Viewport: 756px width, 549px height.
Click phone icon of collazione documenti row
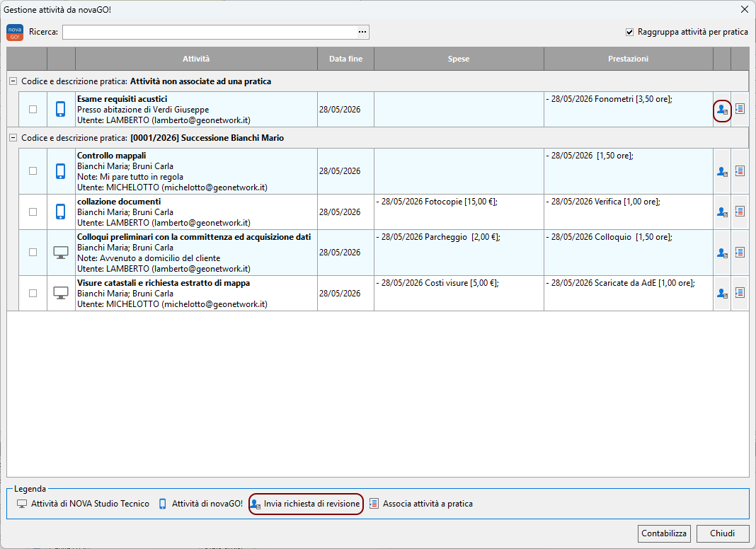(60, 212)
